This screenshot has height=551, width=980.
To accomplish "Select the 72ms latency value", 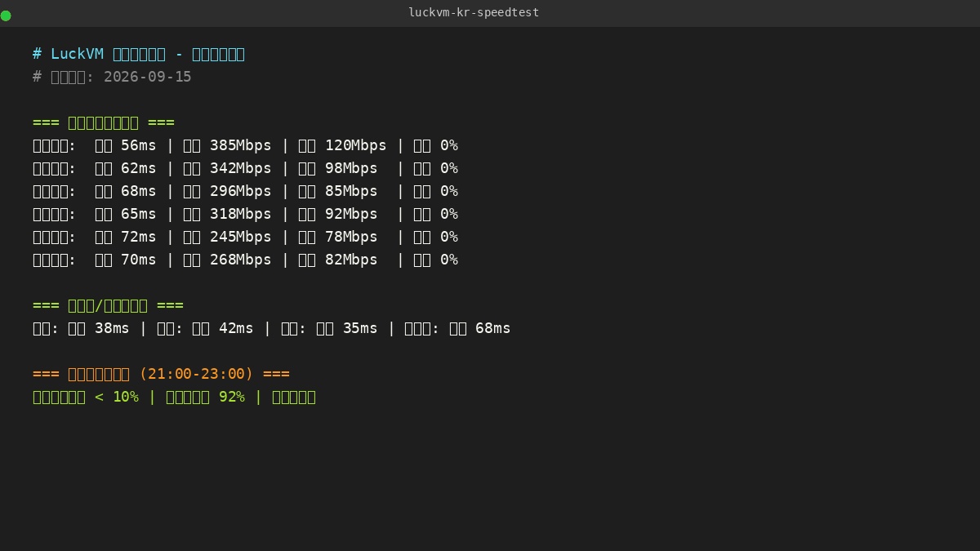I will (138, 237).
